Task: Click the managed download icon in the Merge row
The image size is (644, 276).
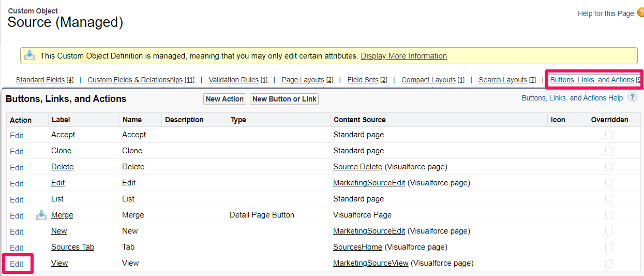Action: point(41,215)
